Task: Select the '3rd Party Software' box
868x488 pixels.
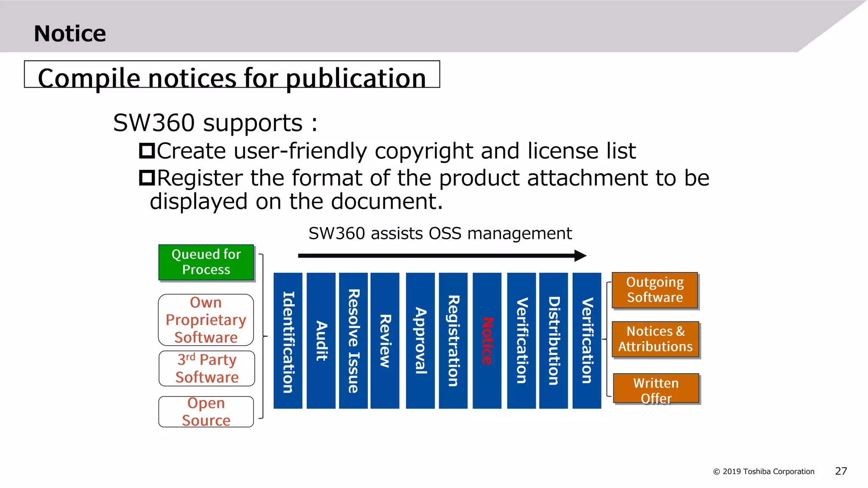Action: click(207, 369)
